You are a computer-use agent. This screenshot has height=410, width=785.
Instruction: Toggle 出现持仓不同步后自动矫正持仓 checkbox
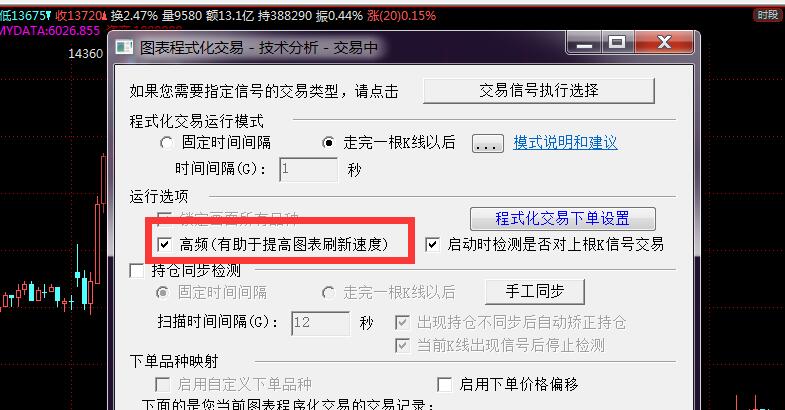tap(402, 322)
